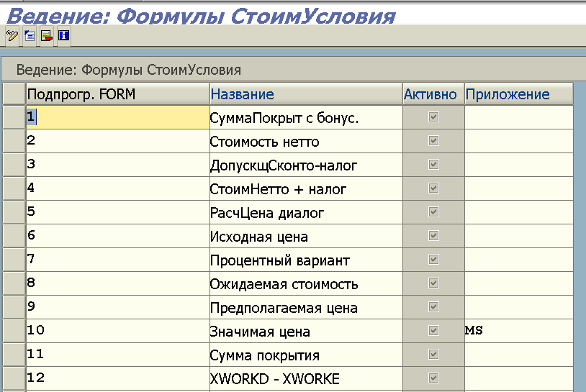
Task: Click FORM number cell 12
Action: (x=118, y=378)
